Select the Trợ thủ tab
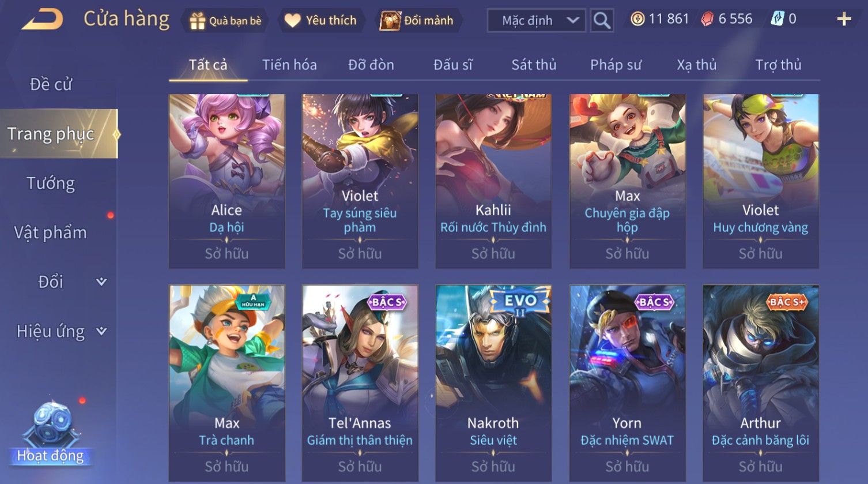868x484 pixels. tap(778, 65)
